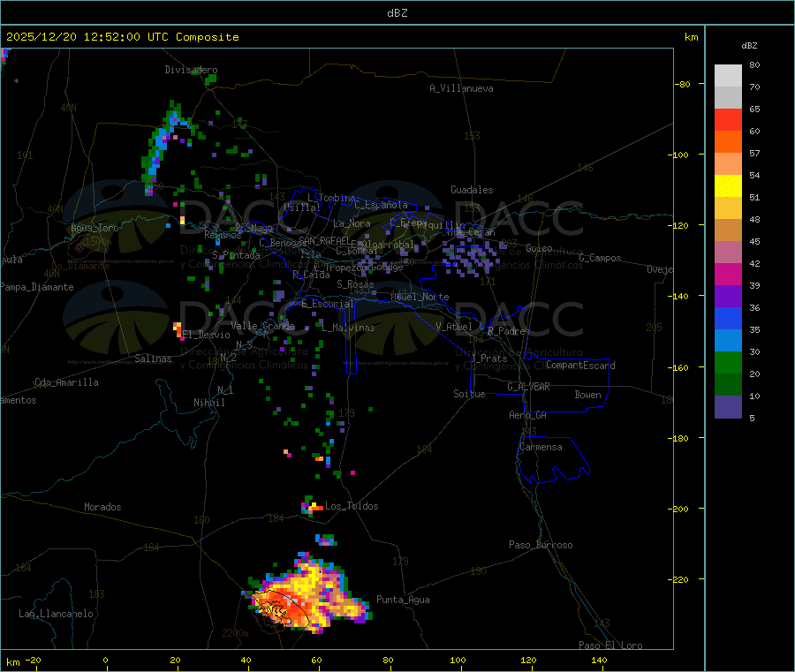Click the L_Malvinas map label
This screenshot has width=795, height=672.
tap(348, 328)
